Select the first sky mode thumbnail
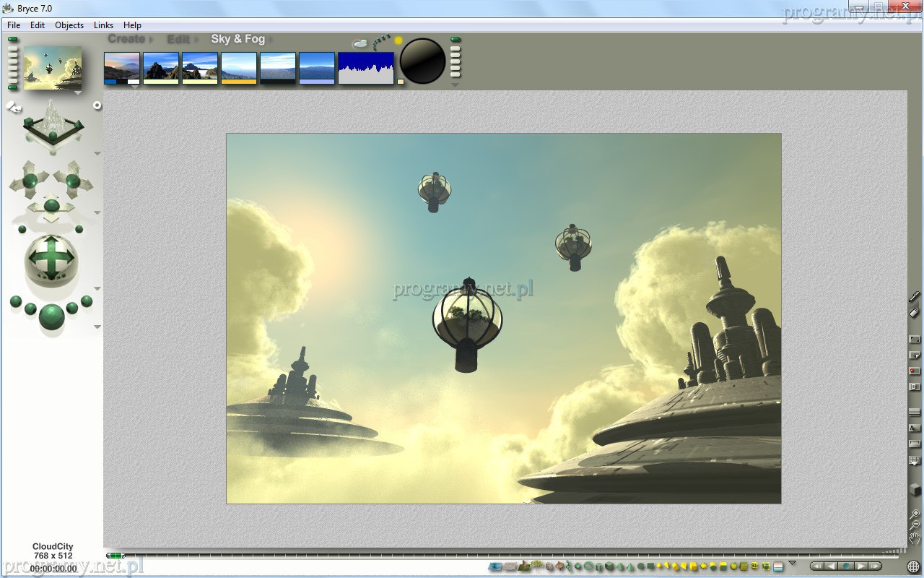The image size is (924, 578). click(x=122, y=66)
